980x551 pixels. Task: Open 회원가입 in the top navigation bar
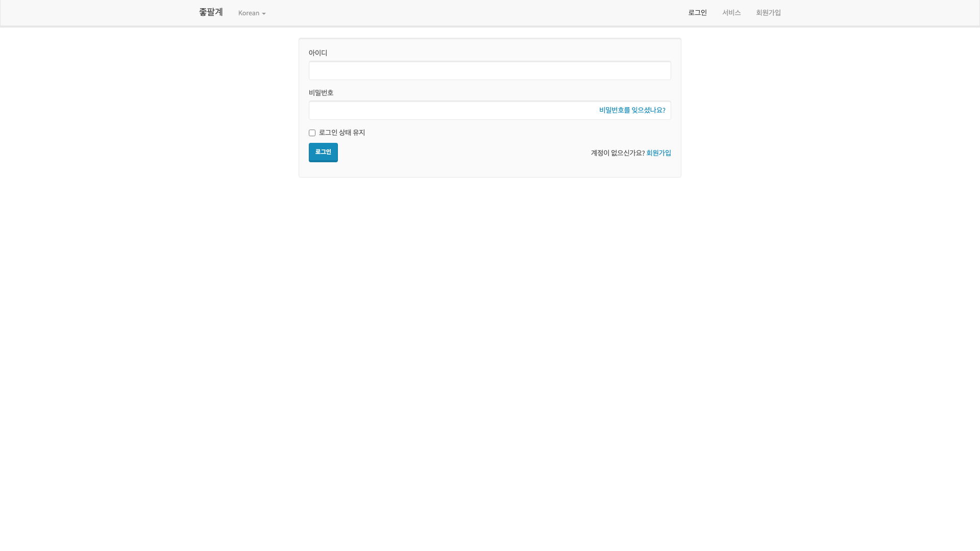coord(768,13)
